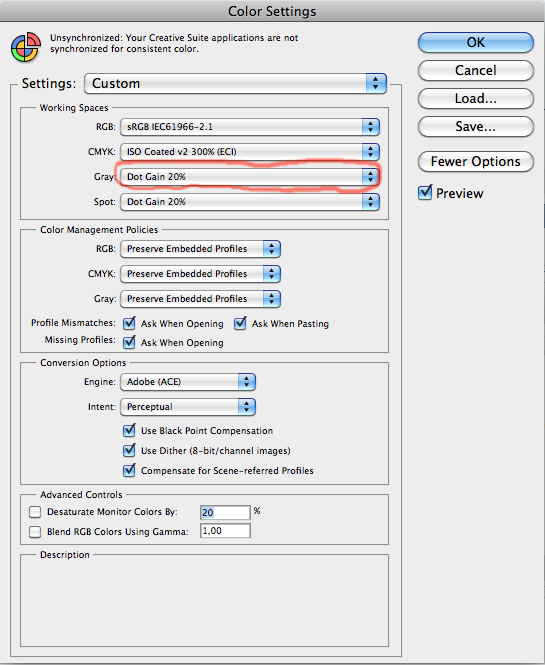
Task: Open the CMYK working space dropdown
Action: click(x=250, y=152)
